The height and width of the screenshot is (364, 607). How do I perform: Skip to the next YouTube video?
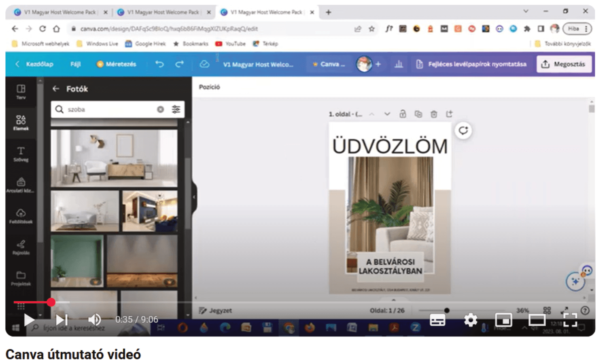[x=62, y=320]
